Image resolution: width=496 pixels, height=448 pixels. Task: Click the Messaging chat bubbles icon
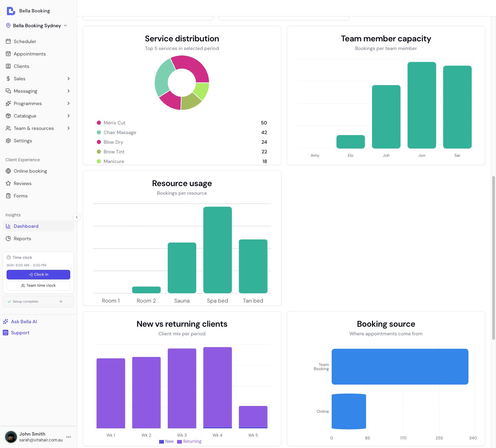tap(8, 91)
